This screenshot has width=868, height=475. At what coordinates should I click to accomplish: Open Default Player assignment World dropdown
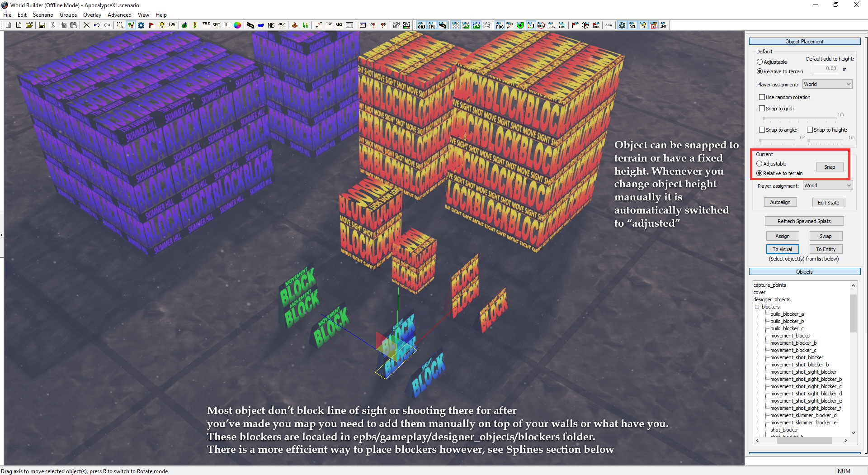(x=827, y=84)
